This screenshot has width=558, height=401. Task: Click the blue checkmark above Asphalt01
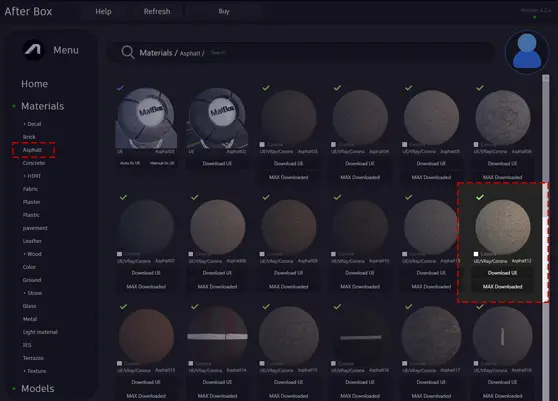(120, 88)
